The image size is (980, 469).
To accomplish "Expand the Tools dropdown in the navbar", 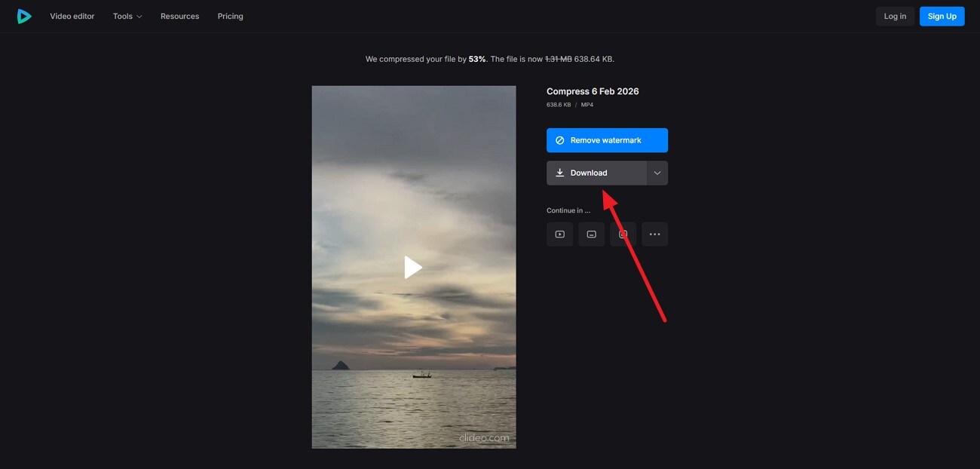I will point(126,15).
